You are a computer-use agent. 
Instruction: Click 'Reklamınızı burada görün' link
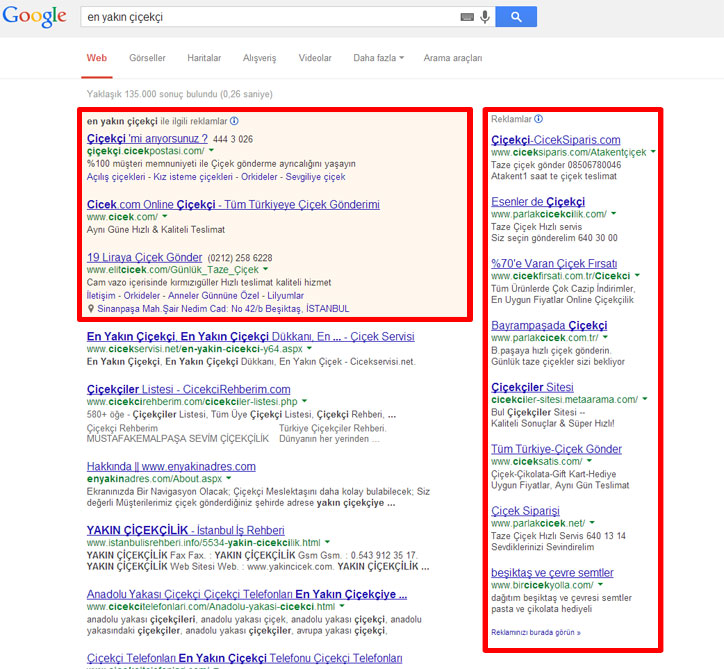point(536,632)
